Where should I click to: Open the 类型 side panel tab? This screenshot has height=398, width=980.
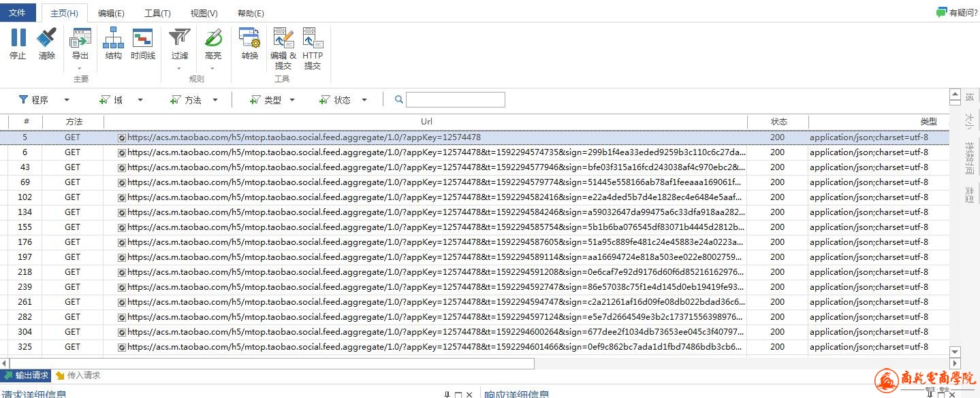pyautogui.click(x=970, y=194)
